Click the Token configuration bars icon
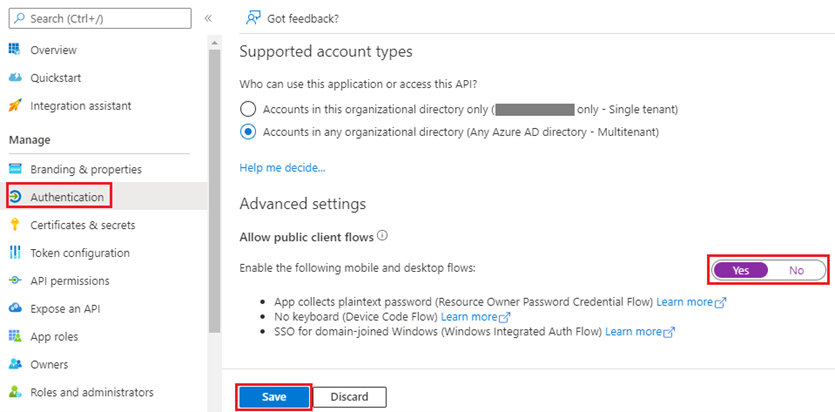 [x=15, y=253]
